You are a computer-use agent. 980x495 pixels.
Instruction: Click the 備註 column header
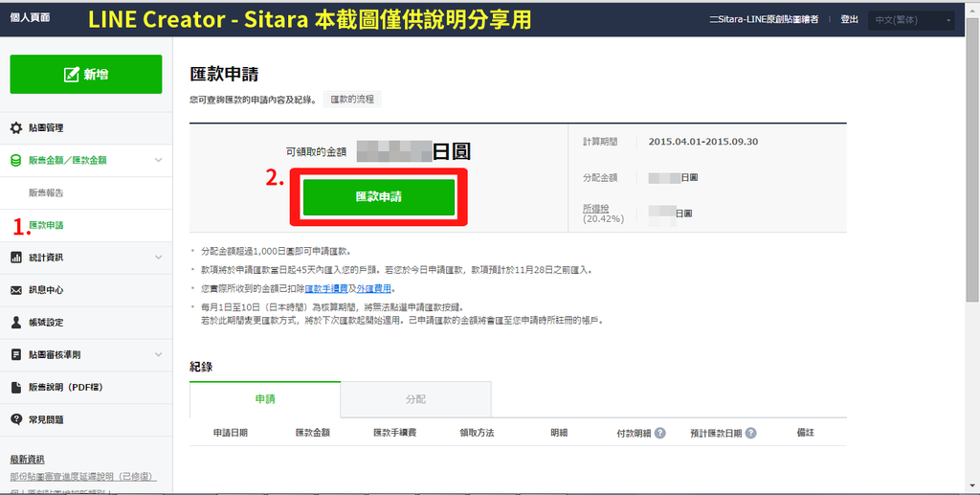[806, 433]
